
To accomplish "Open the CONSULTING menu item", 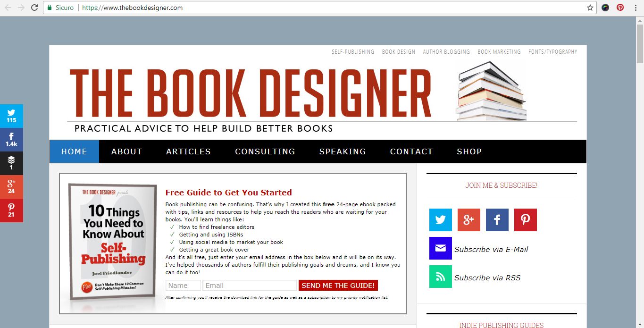I will click(x=265, y=151).
